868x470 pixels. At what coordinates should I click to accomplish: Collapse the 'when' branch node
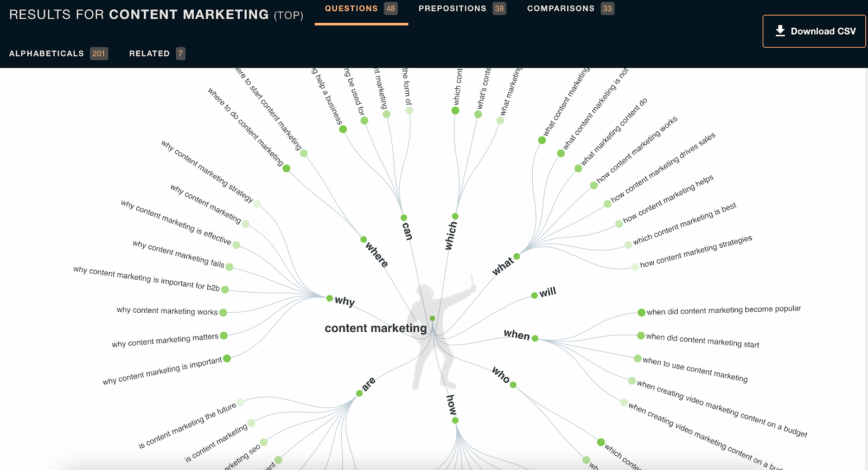coord(535,338)
